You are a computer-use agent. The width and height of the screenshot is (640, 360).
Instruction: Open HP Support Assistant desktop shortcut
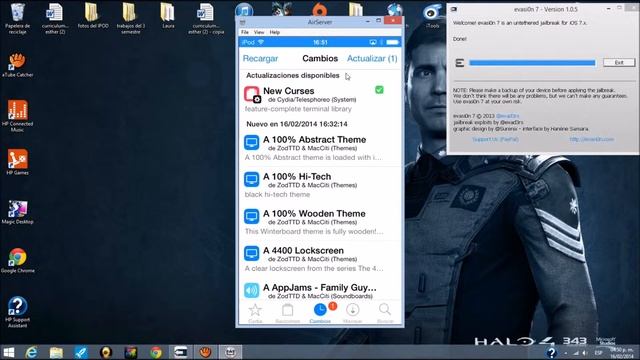pyautogui.click(x=18, y=311)
